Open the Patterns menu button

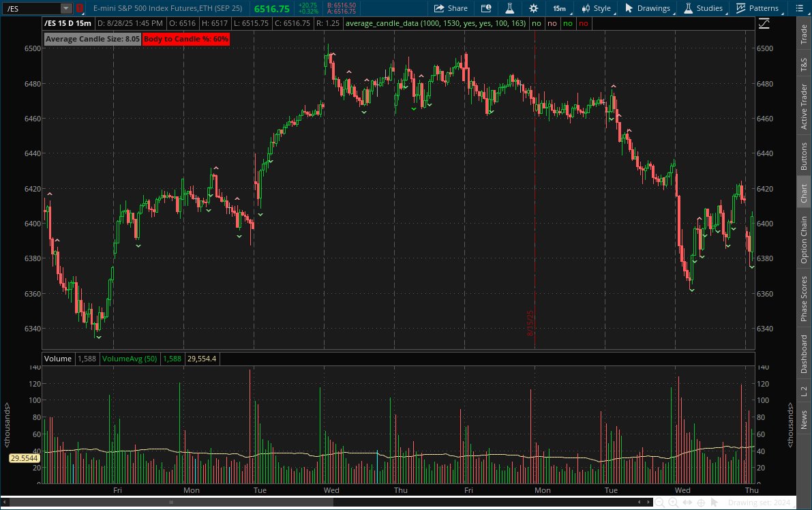tap(757, 8)
